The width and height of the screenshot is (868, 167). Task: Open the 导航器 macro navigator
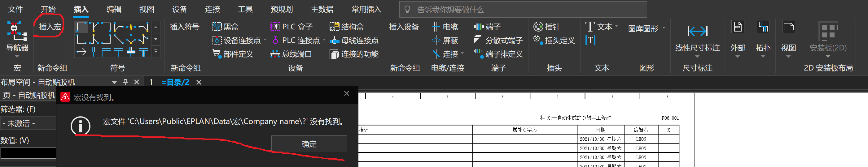(17, 37)
